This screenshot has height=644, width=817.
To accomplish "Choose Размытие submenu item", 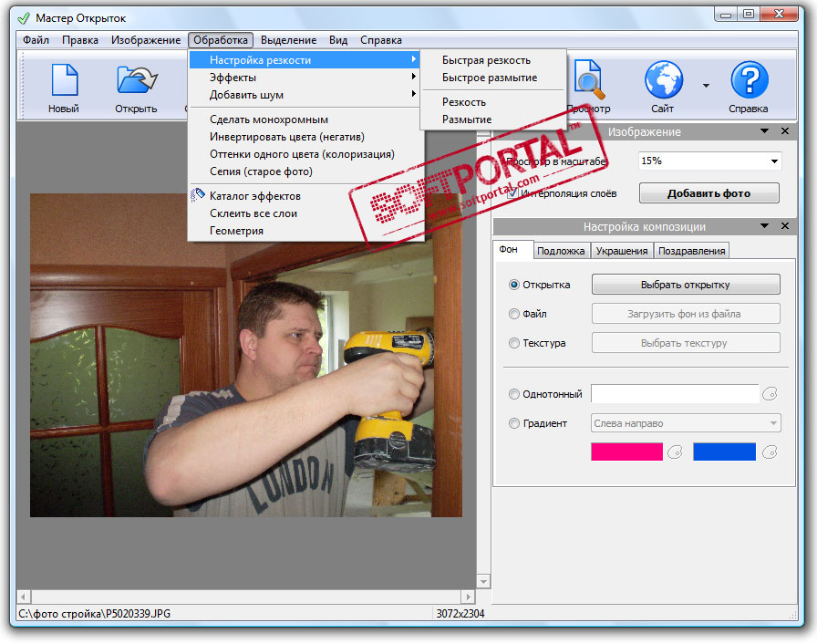I will (492, 119).
